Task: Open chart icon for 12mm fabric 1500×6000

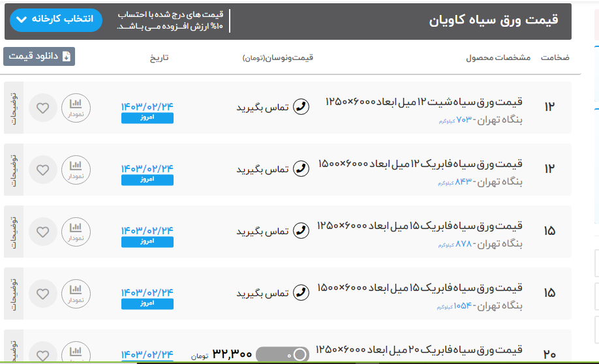Action: (76, 170)
